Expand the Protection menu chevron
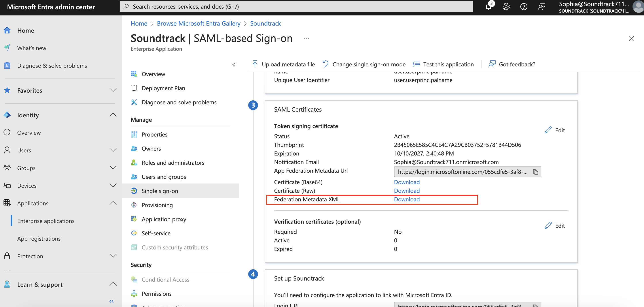This screenshot has height=307, width=644. coord(113,256)
